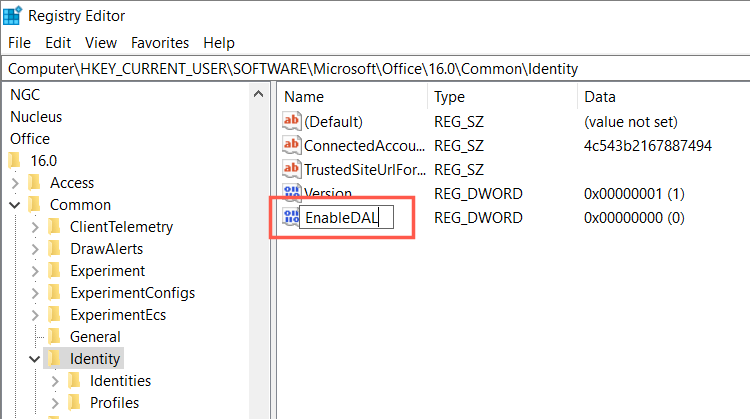Click the ConnectedAccount string value icon
The image size is (750, 419).
(293, 146)
